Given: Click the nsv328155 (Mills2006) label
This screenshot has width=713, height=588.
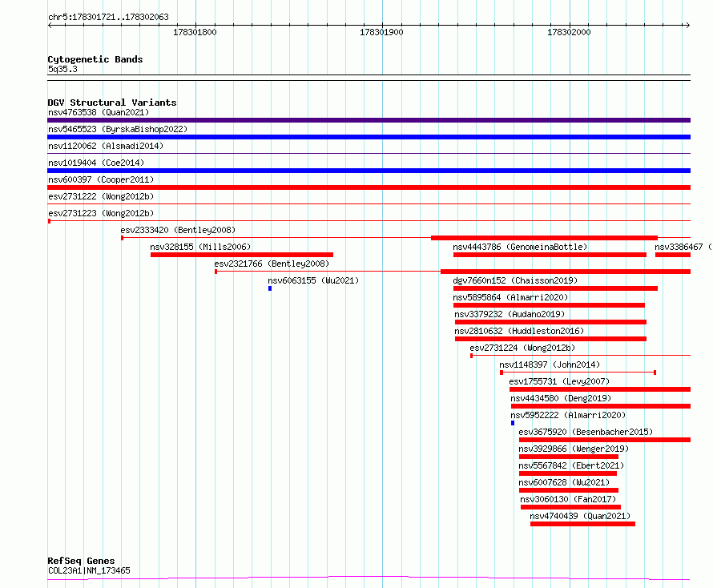Looking at the screenshot, I should click(x=200, y=247).
